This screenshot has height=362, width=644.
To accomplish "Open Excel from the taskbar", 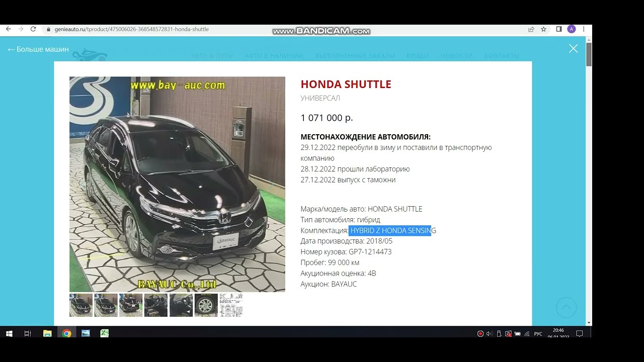I will (105, 333).
